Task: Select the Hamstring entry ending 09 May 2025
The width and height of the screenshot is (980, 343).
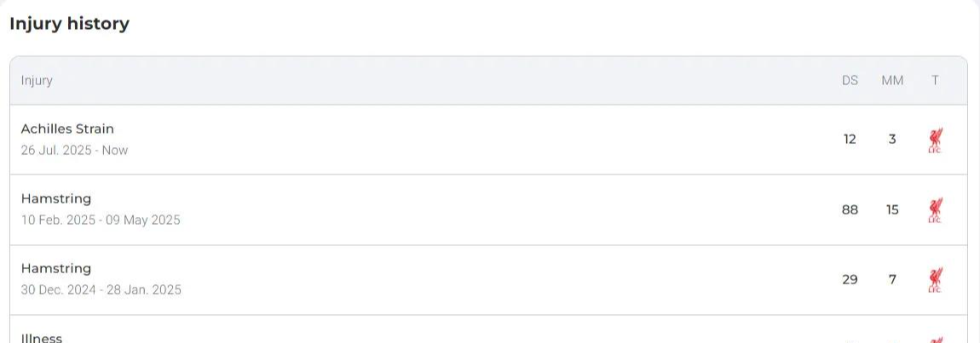Action: point(488,210)
